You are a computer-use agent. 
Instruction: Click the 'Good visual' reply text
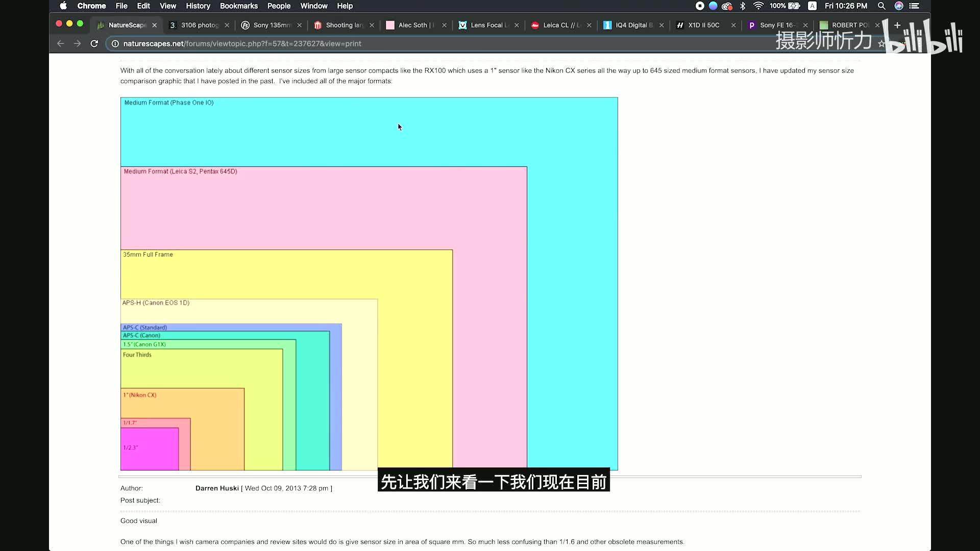point(139,521)
